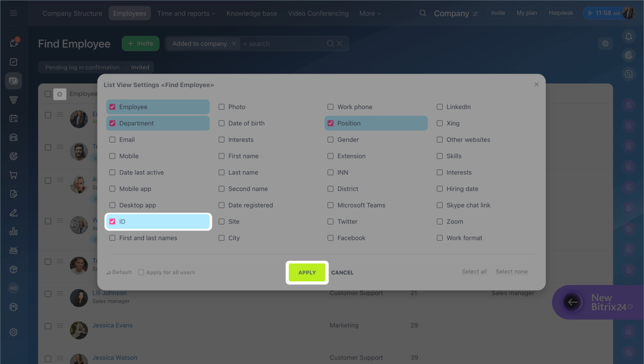Image resolution: width=644 pixels, height=364 pixels.
Task: Open notifications bell icon
Action: [628, 36]
